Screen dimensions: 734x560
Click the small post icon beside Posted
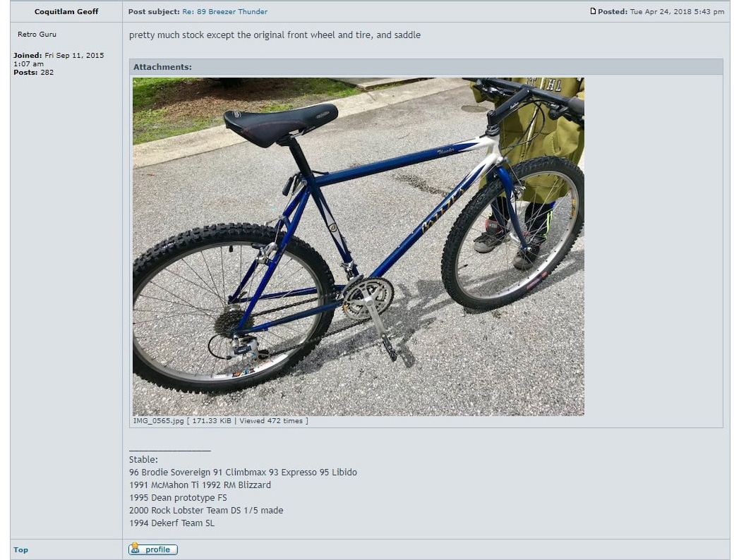click(x=593, y=11)
